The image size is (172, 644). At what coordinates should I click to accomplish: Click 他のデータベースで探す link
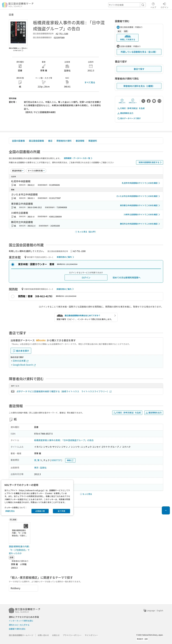(129, 118)
